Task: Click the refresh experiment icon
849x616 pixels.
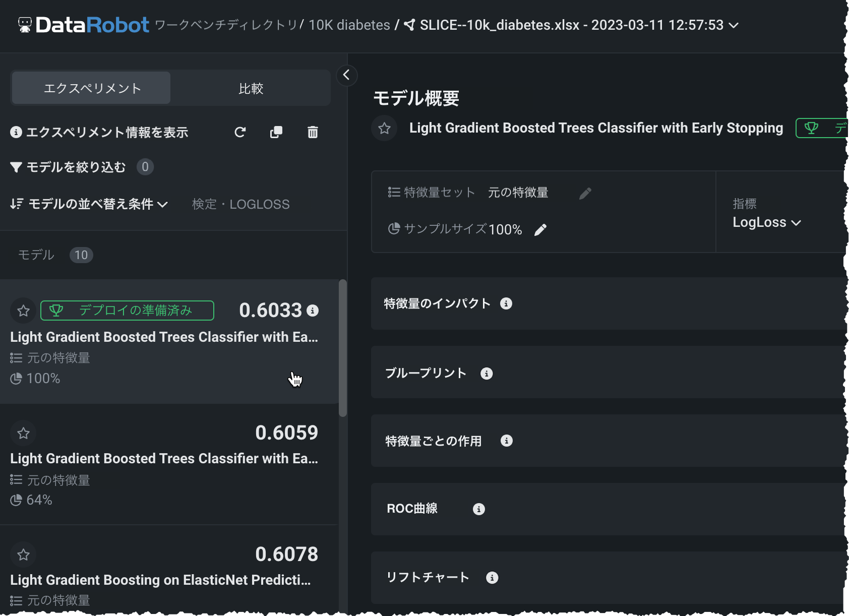Action: click(x=240, y=132)
